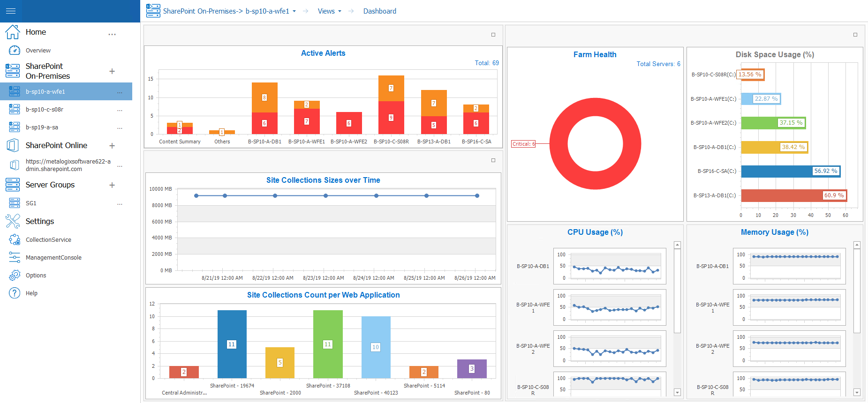Click the B-SP10-A-WFE2 37.15% disk bar

pyautogui.click(x=773, y=123)
